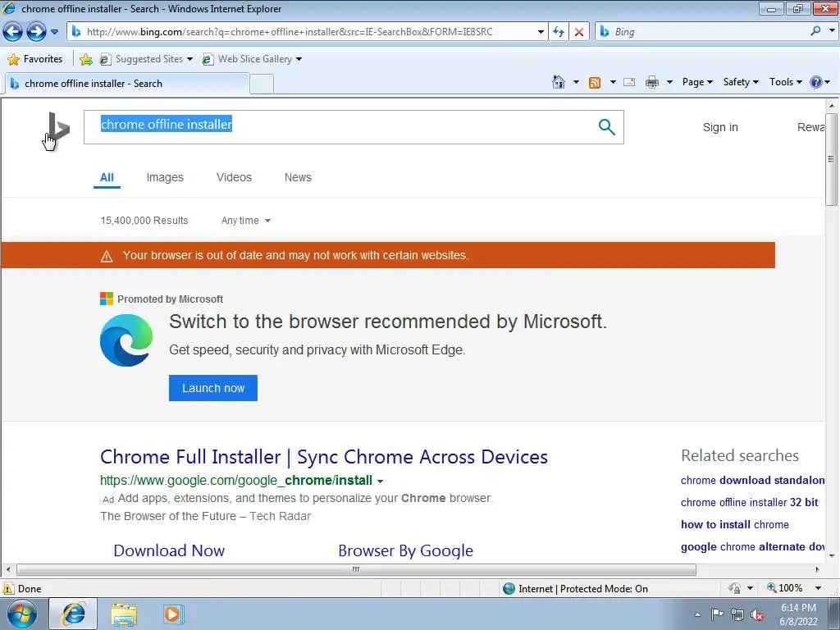Viewport: 840px width, 630px height.
Task: Open Chrome Full Installer result link
Action: pyautogui.click(x=324, y=457)
